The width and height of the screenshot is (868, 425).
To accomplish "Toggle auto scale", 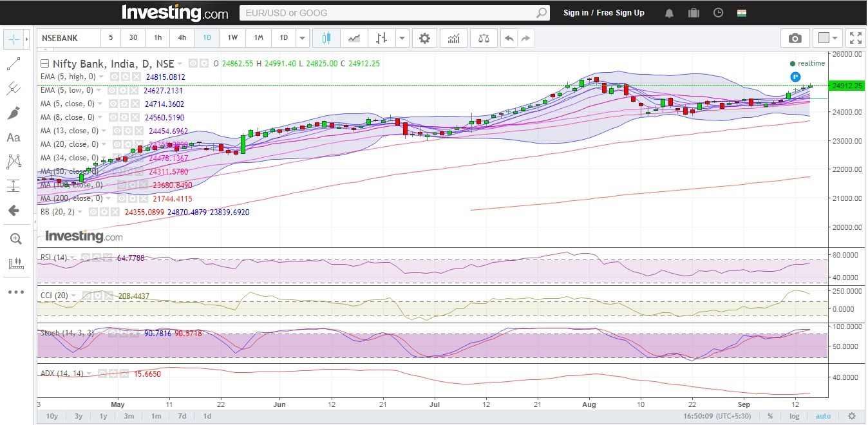I will pos(824,416).
